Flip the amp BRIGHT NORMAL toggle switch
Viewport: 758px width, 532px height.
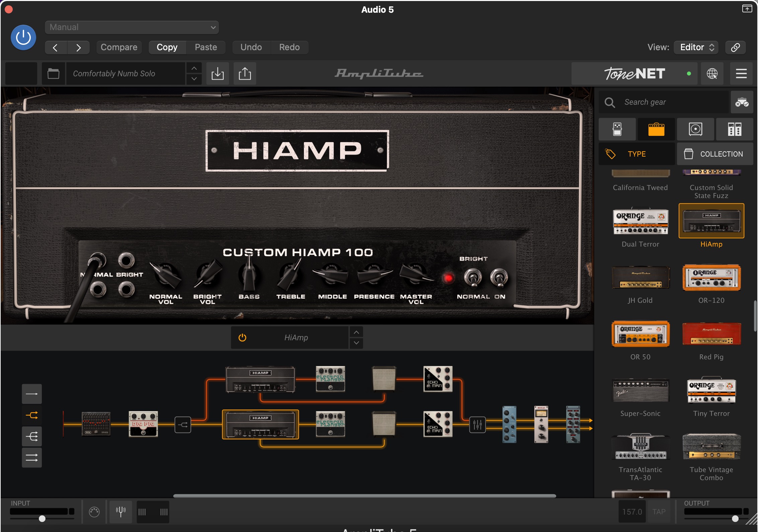point(473,278)
